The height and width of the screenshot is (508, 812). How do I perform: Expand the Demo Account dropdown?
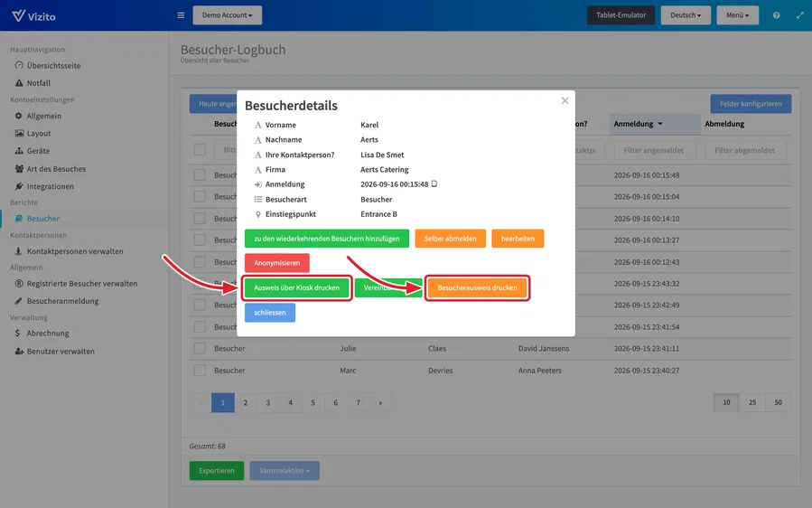[228, 15]
